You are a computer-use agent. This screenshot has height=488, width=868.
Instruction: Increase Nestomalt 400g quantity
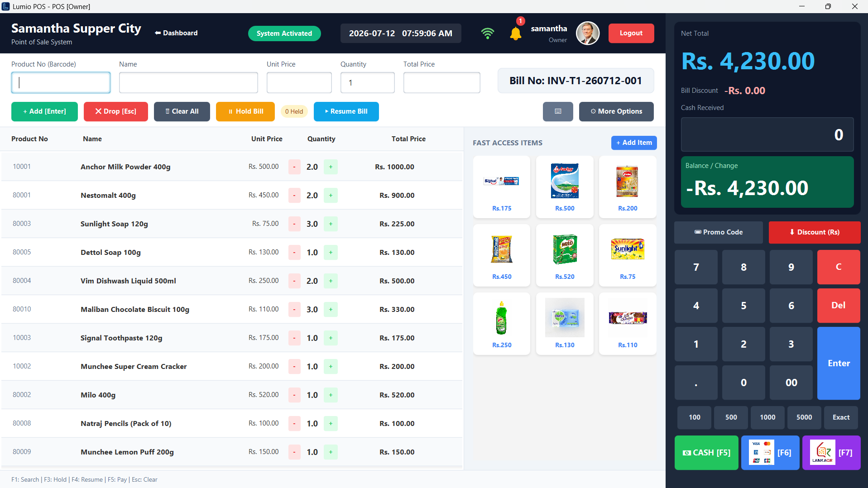pos(331,196)
